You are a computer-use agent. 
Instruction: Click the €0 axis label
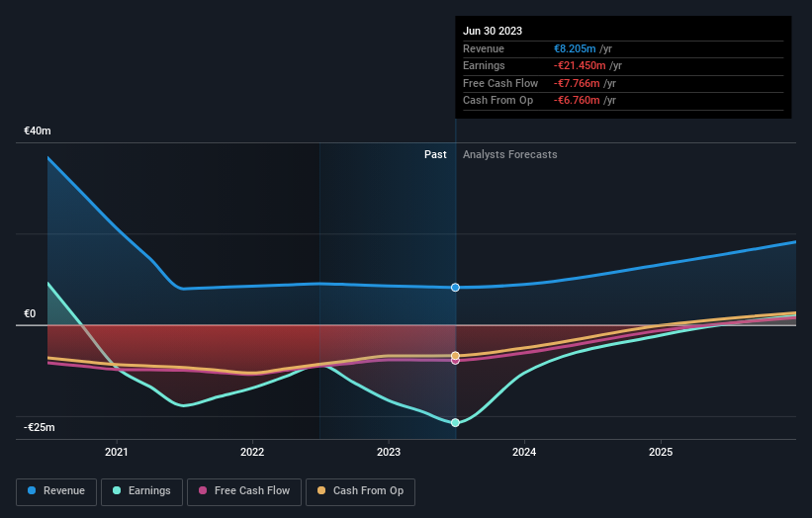coord(30,313)
